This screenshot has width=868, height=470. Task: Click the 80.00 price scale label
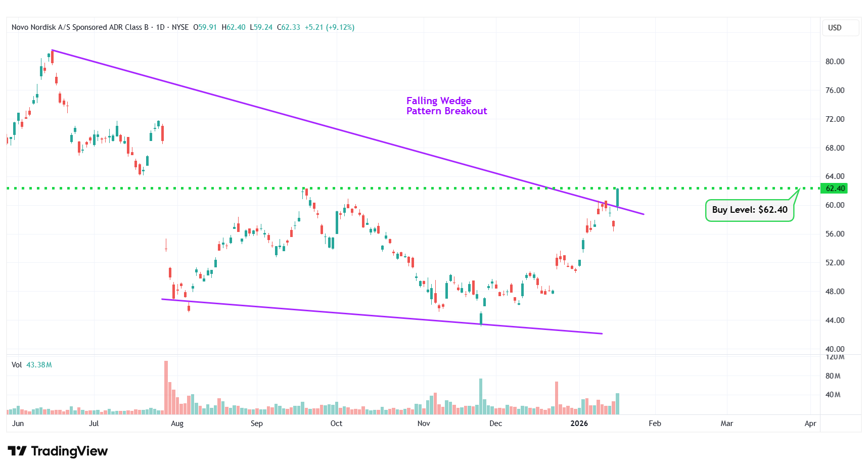click(835, 62)
